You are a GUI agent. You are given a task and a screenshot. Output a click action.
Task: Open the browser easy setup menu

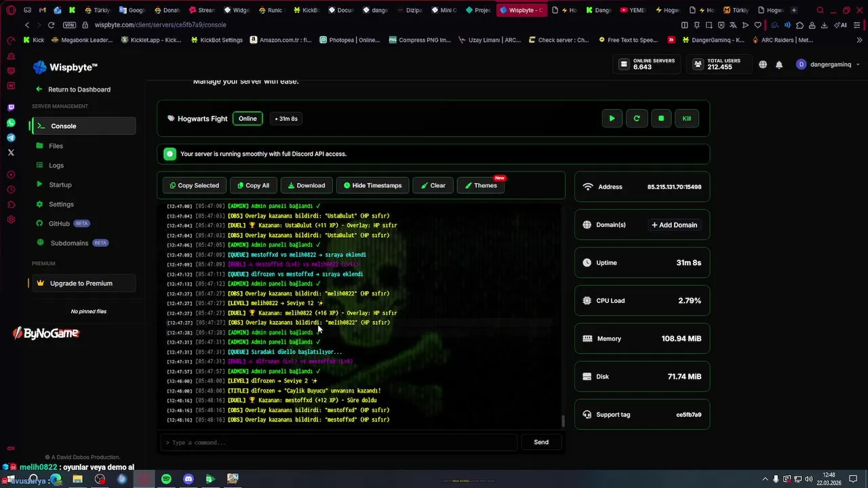point(856,25)
